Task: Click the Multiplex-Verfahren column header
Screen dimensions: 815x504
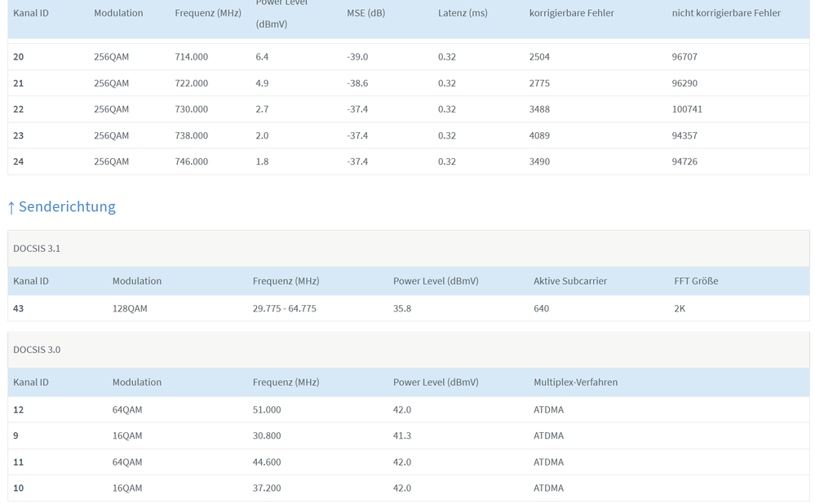Action: [575, 382]
